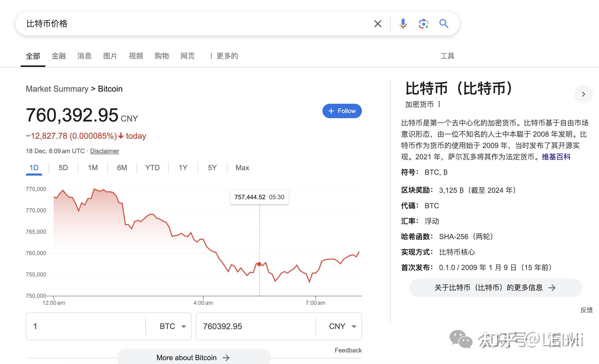Select the 5Y chart range
This screenshot has width=599, height=364.
click(212, 168)
